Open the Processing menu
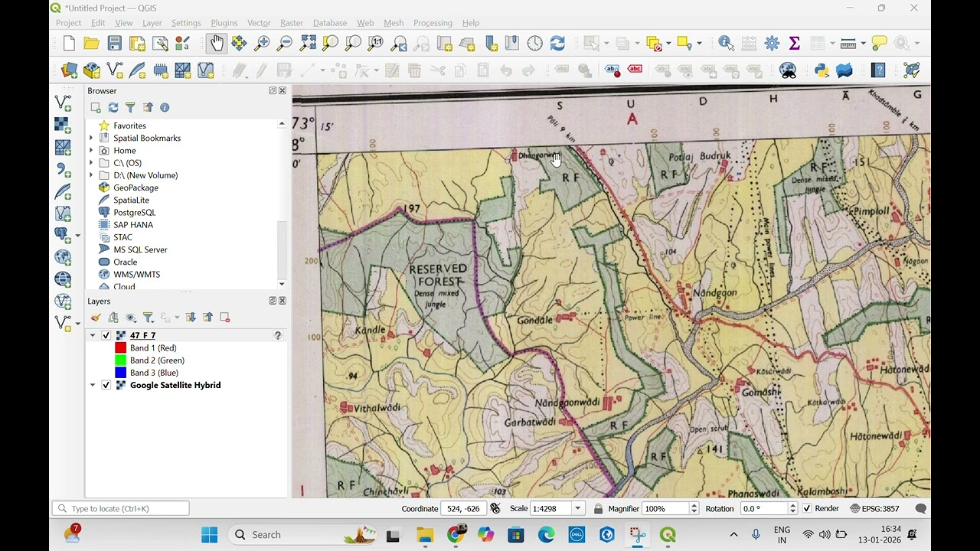The height and width of the screenshot is (551, 980). point(433,23)
